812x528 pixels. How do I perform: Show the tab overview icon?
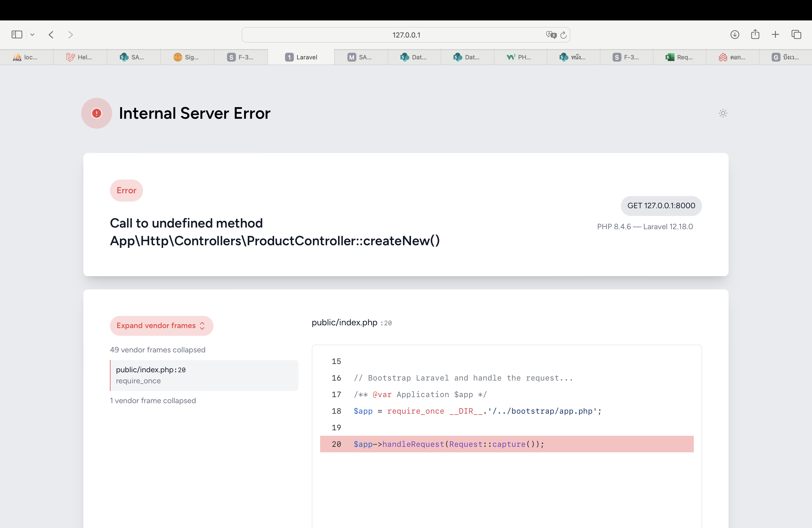(x=796, y=35)
